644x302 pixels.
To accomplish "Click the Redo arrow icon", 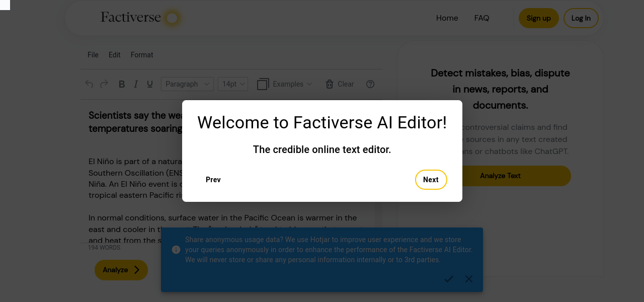I will click(104, 84).
